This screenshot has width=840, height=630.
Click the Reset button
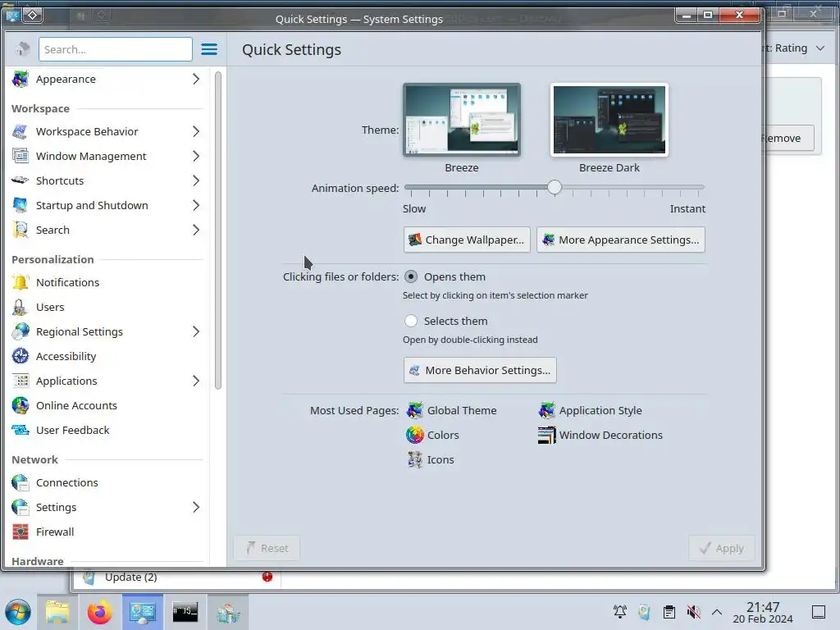point(267,548)
